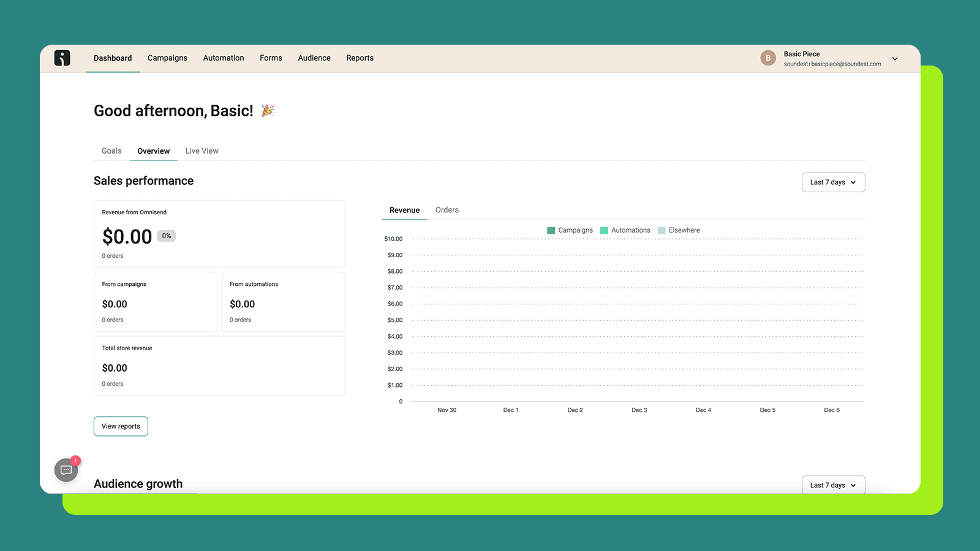980x551 pixels.
Task: Select the Overview tab
Action: click(x=154, y=151)
